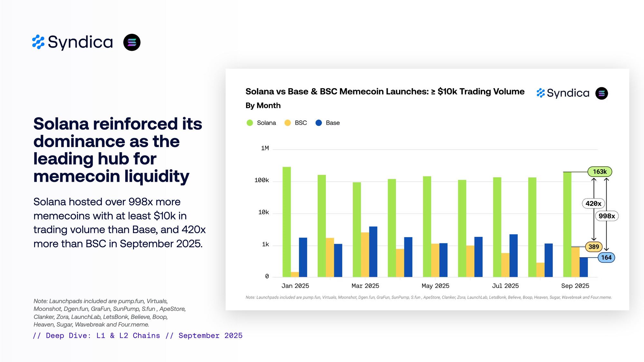The height and width of the screenshot is (362, 644).
Task: Select the Jan 2025 axis label
Action: (x=295, y=286)
